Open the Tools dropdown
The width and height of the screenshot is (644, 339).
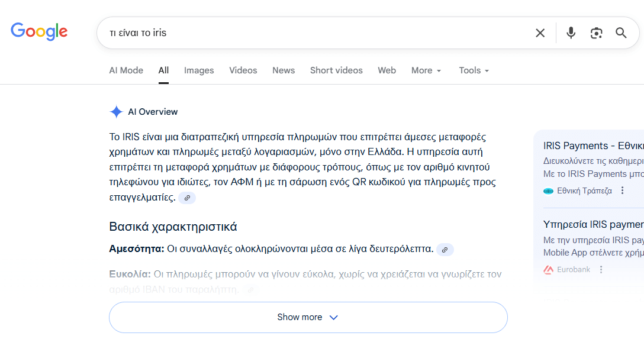point(474,70)
